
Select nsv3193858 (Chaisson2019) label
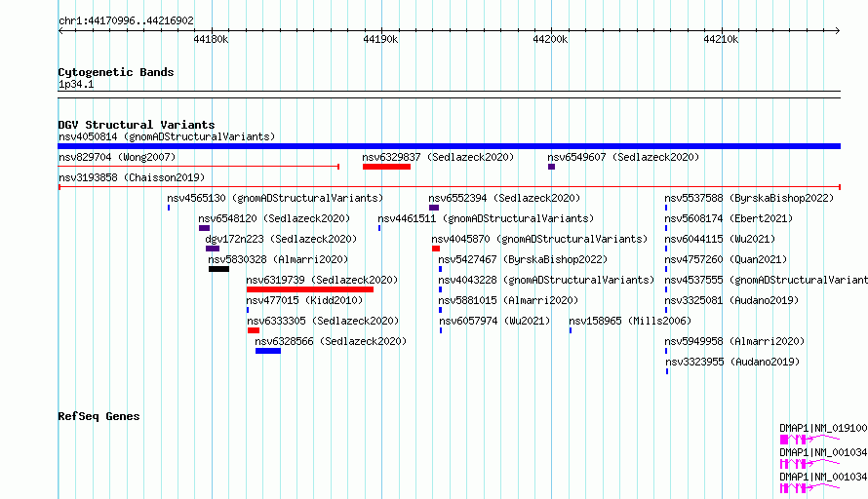pyautogui.click(x=132, y=177)
